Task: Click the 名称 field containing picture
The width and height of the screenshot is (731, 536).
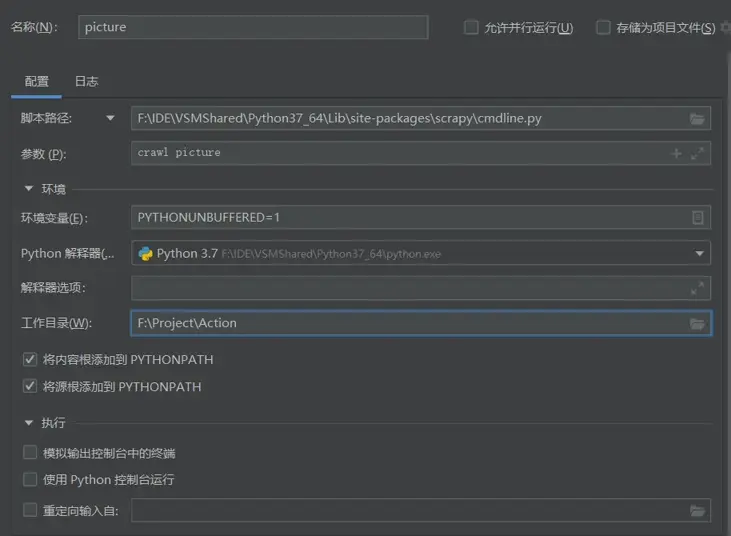Action: click(x=253, y=27)
